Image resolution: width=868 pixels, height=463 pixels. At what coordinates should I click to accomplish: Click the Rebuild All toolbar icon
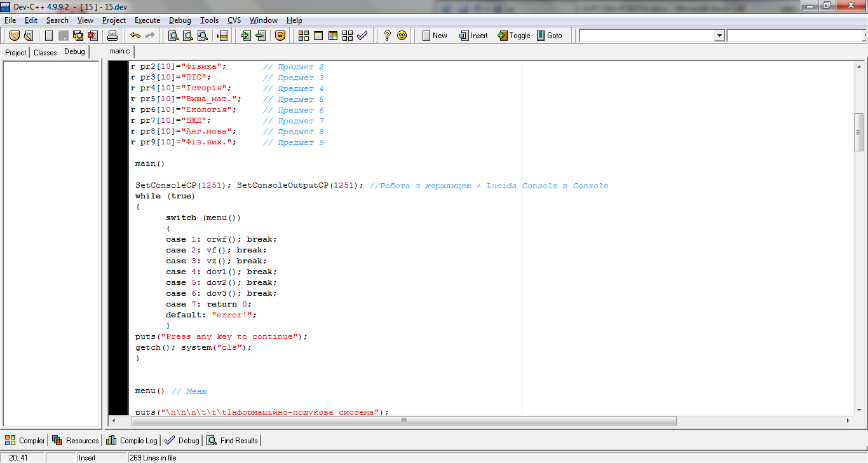[347, 36]
